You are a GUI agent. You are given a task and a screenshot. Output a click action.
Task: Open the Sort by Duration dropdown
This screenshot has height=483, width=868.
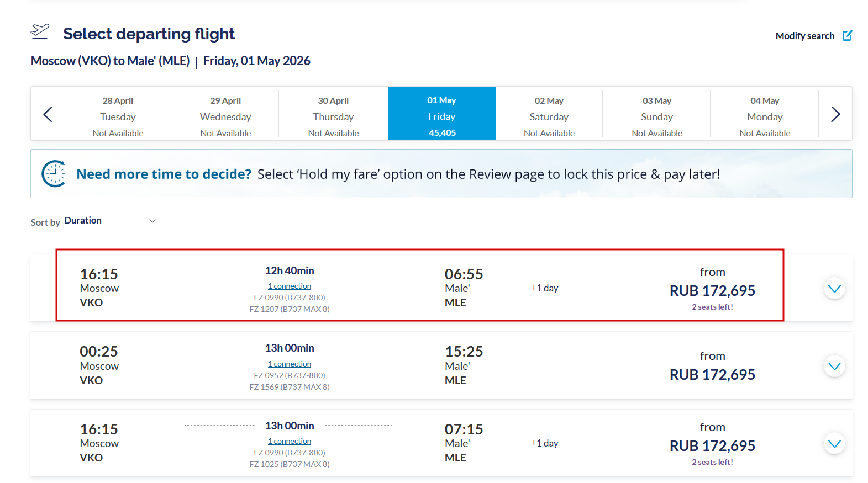[110, 221]
